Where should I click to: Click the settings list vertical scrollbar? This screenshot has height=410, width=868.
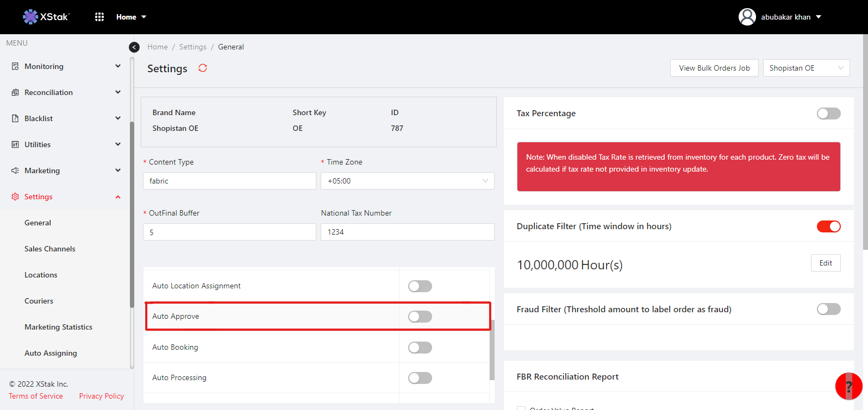(x=492, y=348)
